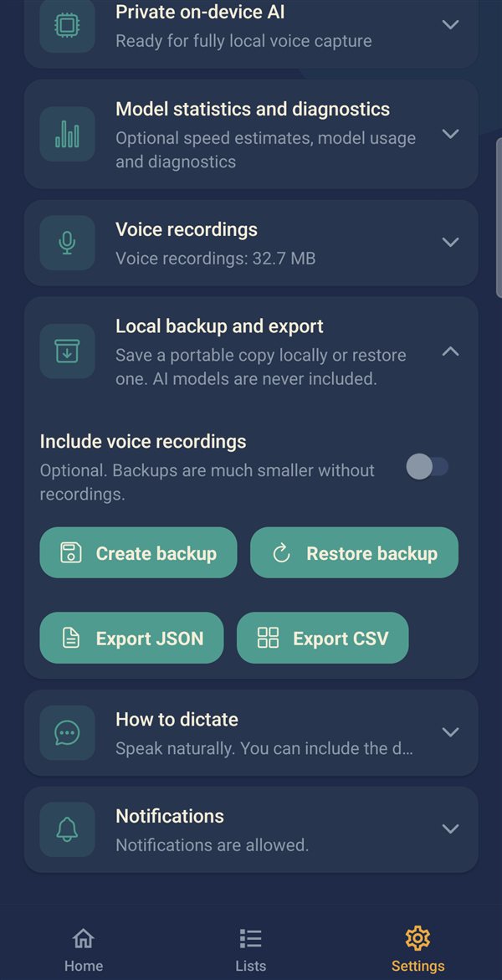
Task: Expand Voice recordings section chevron
Action: pos(451,242)
